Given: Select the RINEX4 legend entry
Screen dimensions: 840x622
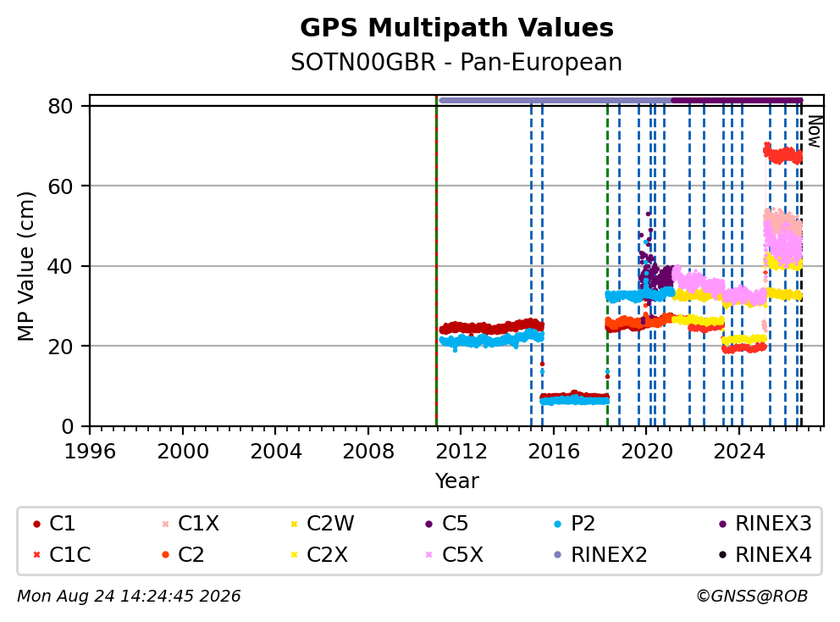Looking at the screenshot, I should click(765, 554).
